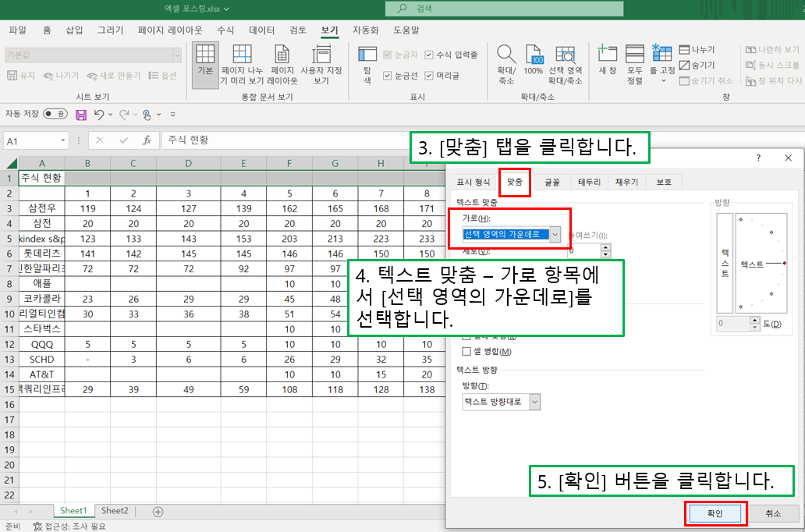This screenshot has width=805, height=532.
Task: Open the undo history dropdown arrow
Action: click(111, 115)
